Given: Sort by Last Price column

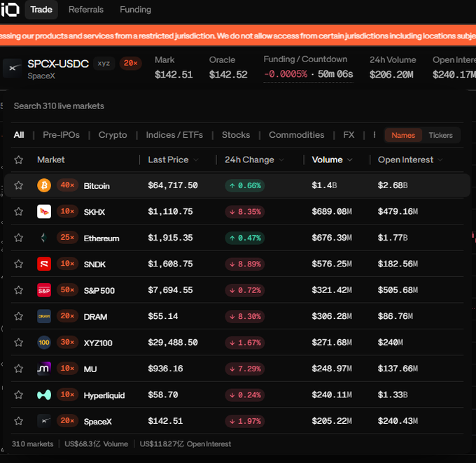Looking at the screenshot, I should pyautogui.click(x=173, y=159).
